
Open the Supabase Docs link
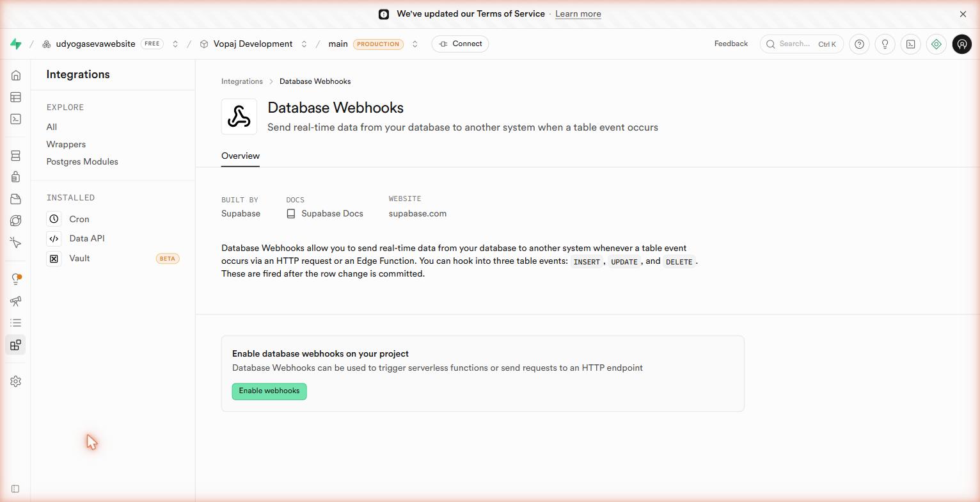[332, 214]
